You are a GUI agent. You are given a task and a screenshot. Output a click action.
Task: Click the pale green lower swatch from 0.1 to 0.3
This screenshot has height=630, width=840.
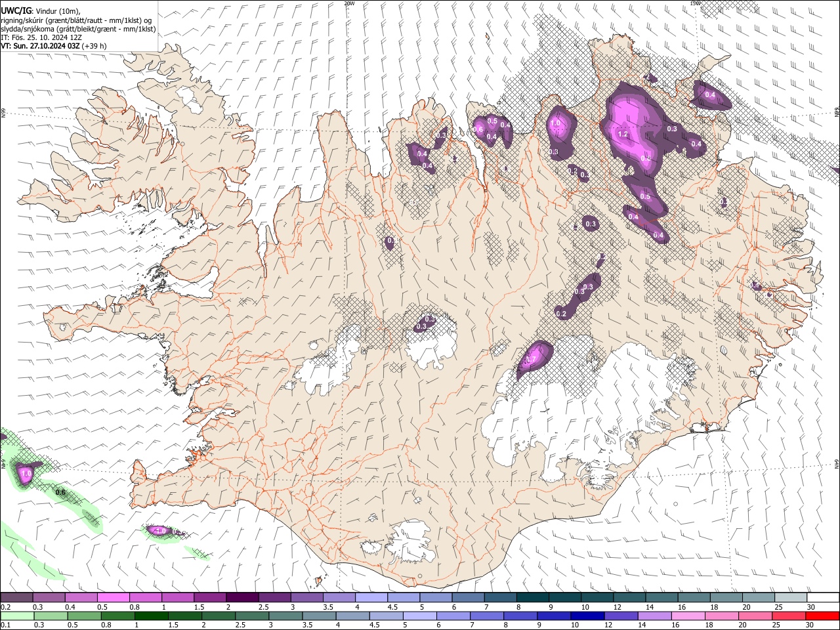[x=16, y=616]
